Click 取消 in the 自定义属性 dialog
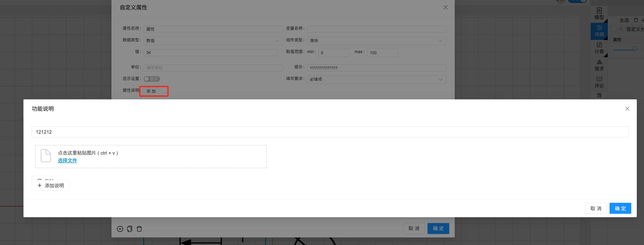 (414, 228)
